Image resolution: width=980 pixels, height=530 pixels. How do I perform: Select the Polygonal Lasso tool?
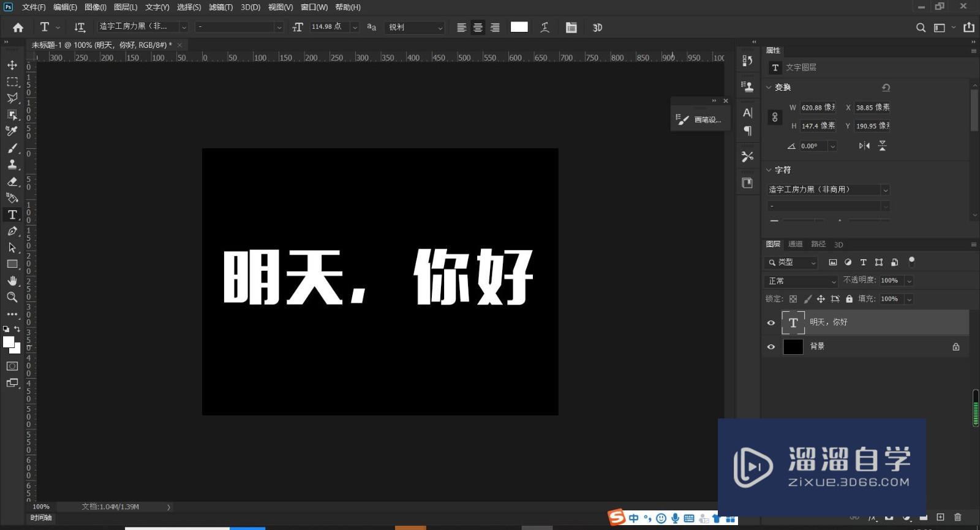pos(12,98)
